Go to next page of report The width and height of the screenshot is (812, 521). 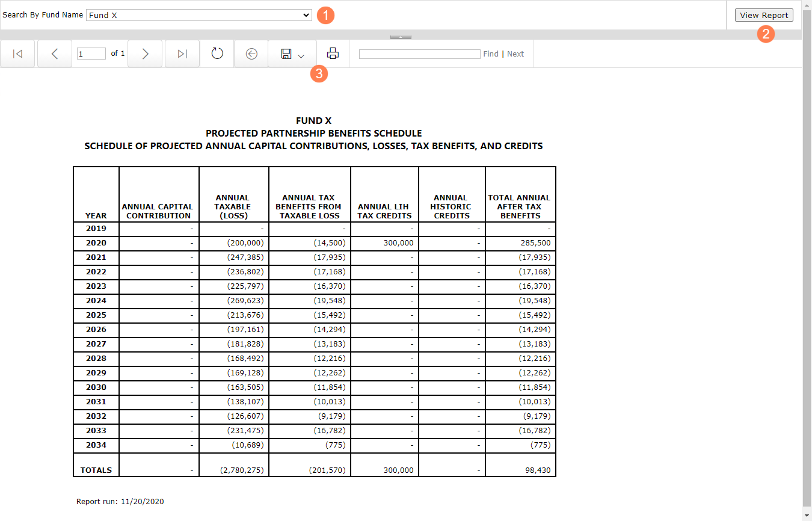(145, 54)
